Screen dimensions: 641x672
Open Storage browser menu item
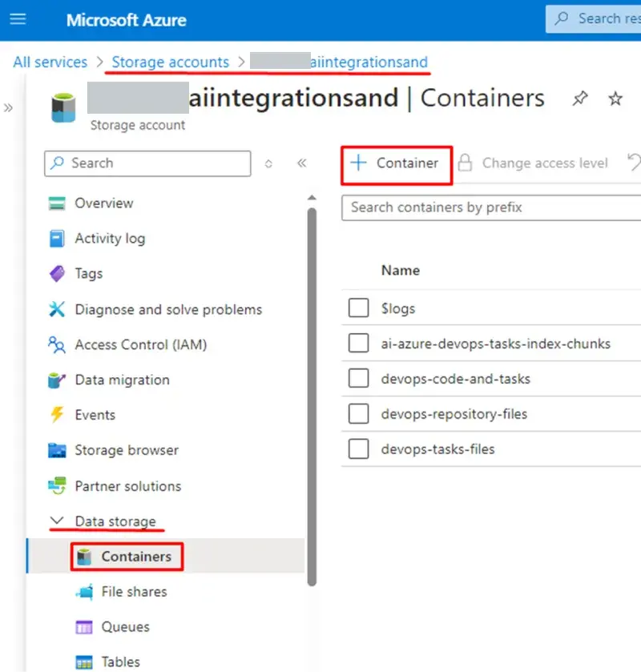click(127, 450)
